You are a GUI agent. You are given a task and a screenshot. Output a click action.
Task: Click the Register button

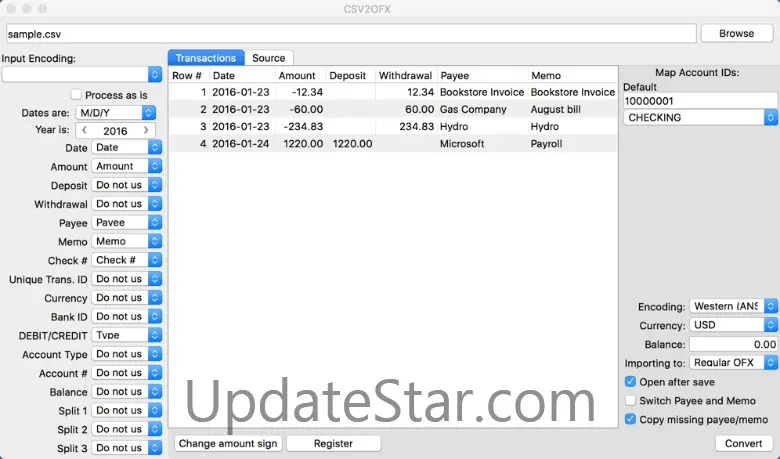point(333,443)
